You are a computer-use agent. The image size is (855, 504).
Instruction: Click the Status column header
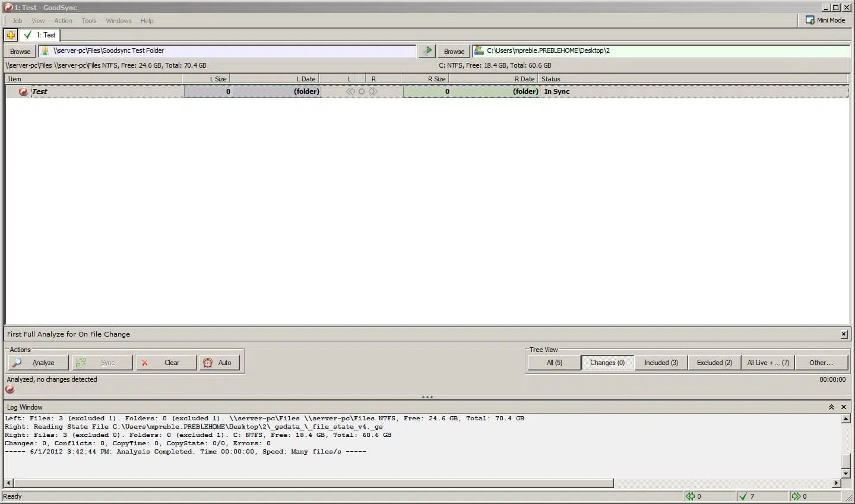tap(693, 79)
